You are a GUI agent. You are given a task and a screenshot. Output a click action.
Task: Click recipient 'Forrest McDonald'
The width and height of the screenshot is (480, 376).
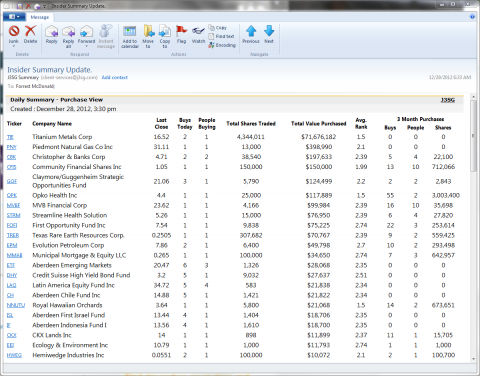coord(35,86)
